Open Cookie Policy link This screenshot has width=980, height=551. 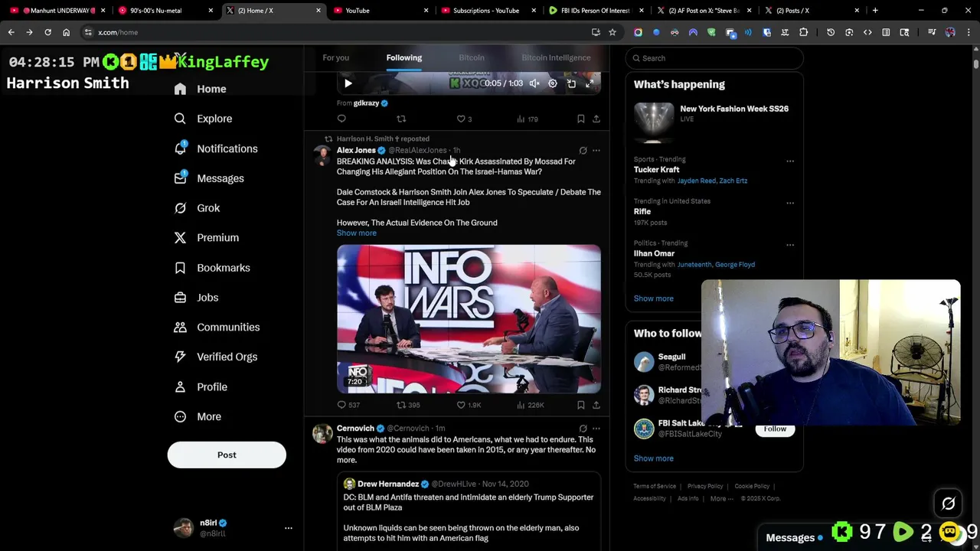[x=752, y=487]
